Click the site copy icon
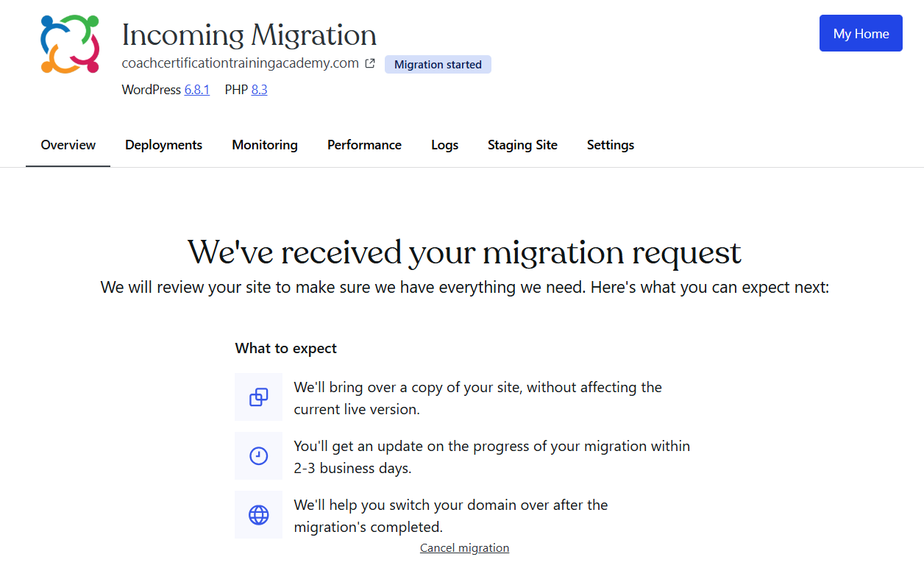 click(258, 397)
